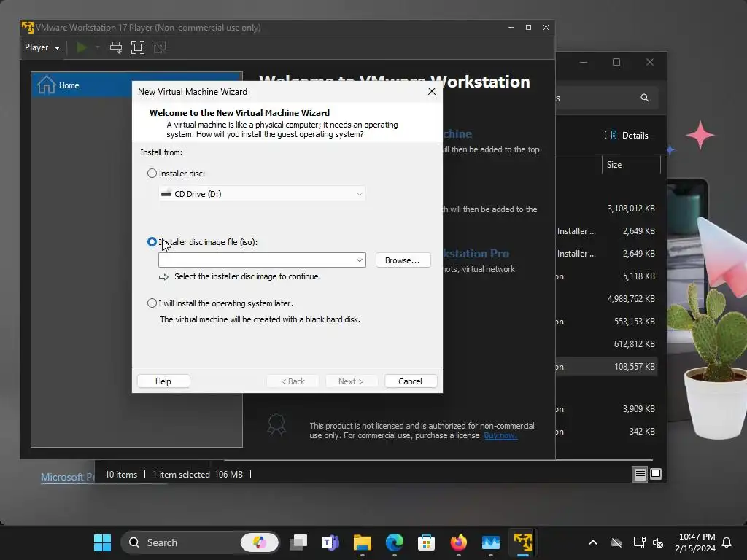This screenshot has width=747, height=560.
Task: Click the green Power On play button
Action: click(x=82, y=47)
